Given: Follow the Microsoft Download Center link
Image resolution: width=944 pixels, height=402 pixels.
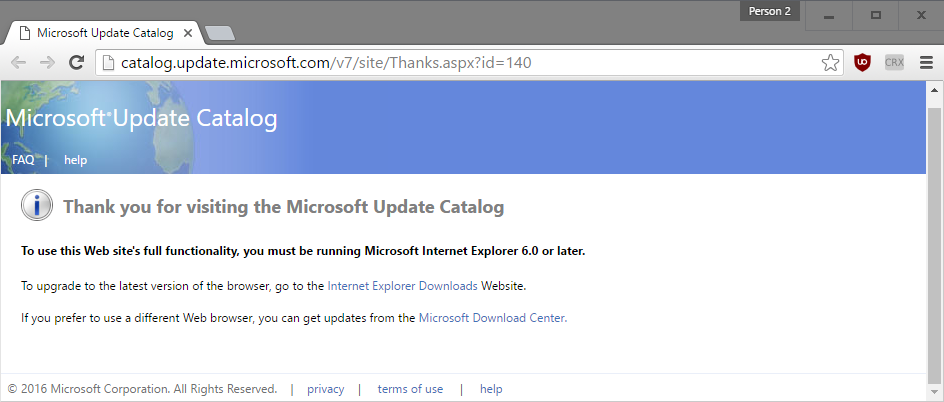Looking at the screenshot, I should point(492,318).
